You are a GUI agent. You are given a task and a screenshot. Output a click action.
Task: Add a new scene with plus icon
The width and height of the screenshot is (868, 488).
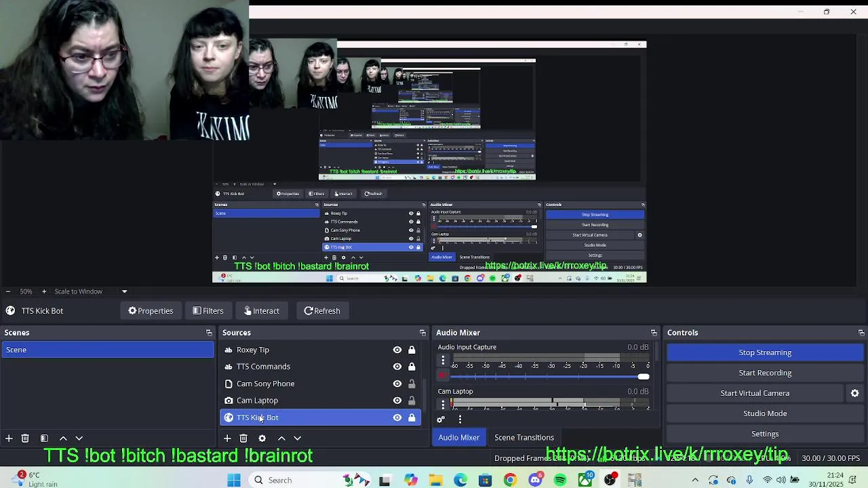[9, 439]
